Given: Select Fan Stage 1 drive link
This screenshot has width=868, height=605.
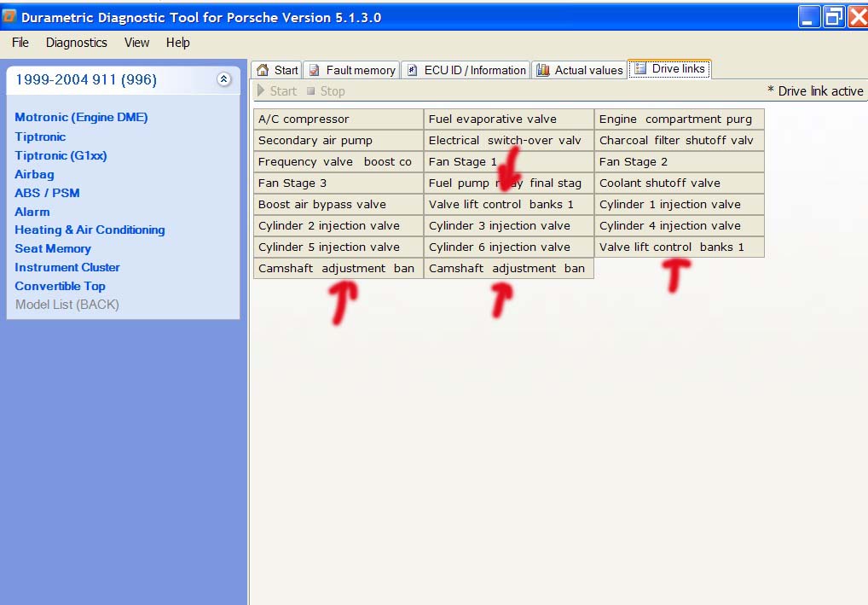Looking at the screenshot, I should (509, 162).
